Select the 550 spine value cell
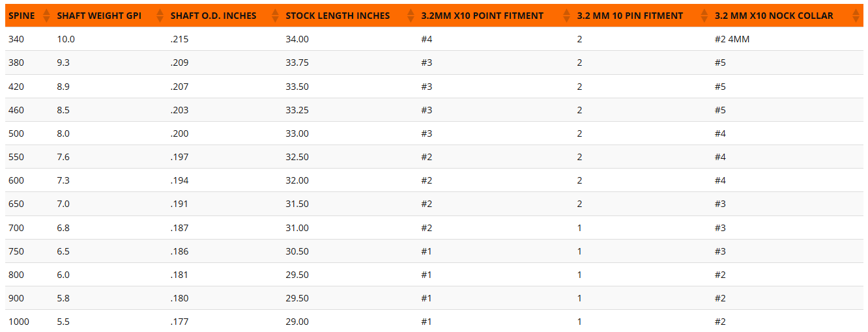The width and height of the screenshot is (868, 332). (16, 157)
